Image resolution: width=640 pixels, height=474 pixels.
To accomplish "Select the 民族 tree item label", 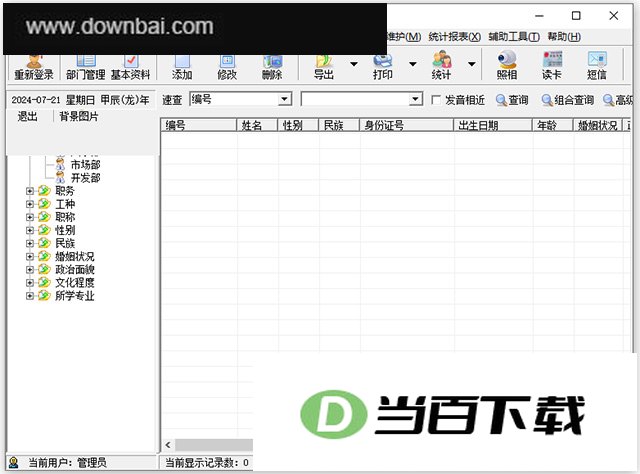I will tap(65, 243).
